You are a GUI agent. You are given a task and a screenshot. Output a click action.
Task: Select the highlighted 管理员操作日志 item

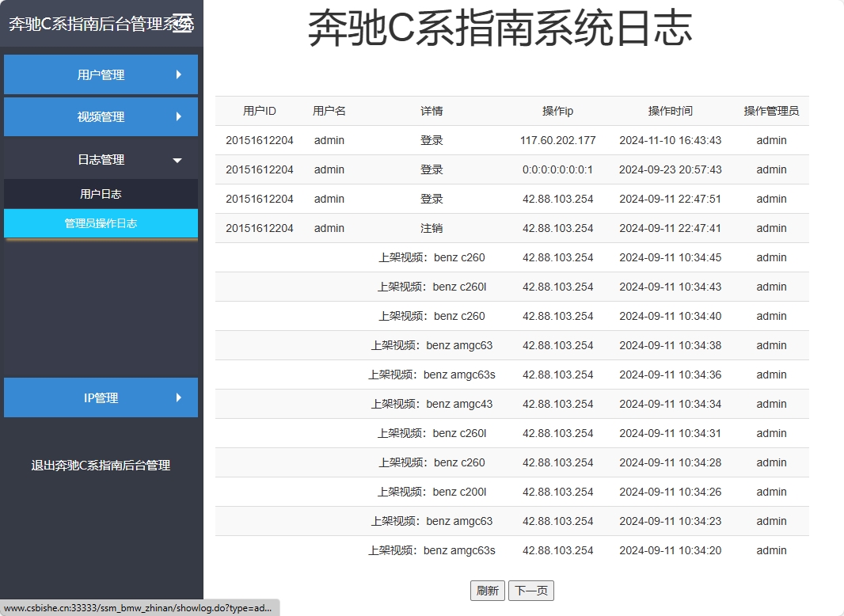pos(101,224)
